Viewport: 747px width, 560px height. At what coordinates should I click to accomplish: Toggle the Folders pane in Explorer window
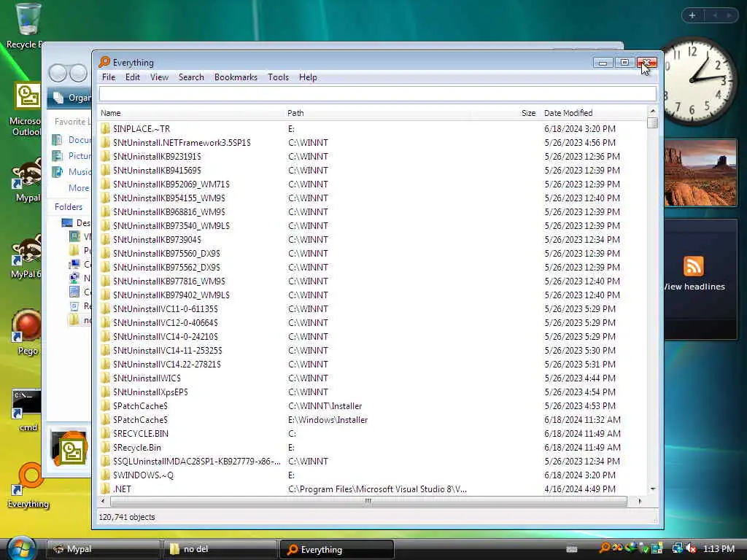68,206
